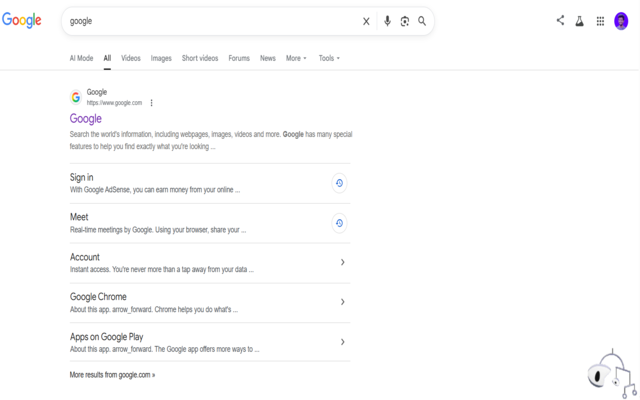Open the Forums tab

coord(239,58)
